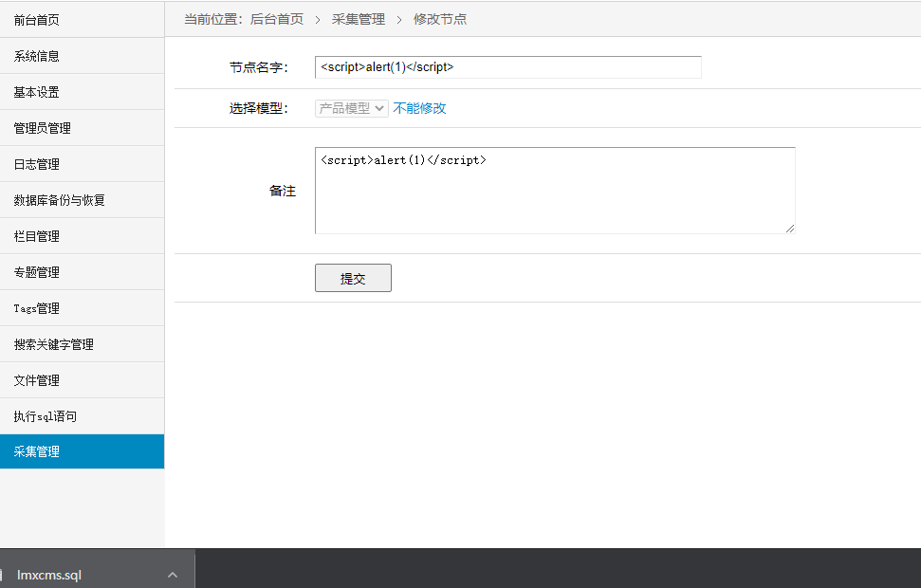Viewport: 921px width, 588px height.
Task: Click 采集管理 breadcrumb link
Action: (x=359, y=19)
